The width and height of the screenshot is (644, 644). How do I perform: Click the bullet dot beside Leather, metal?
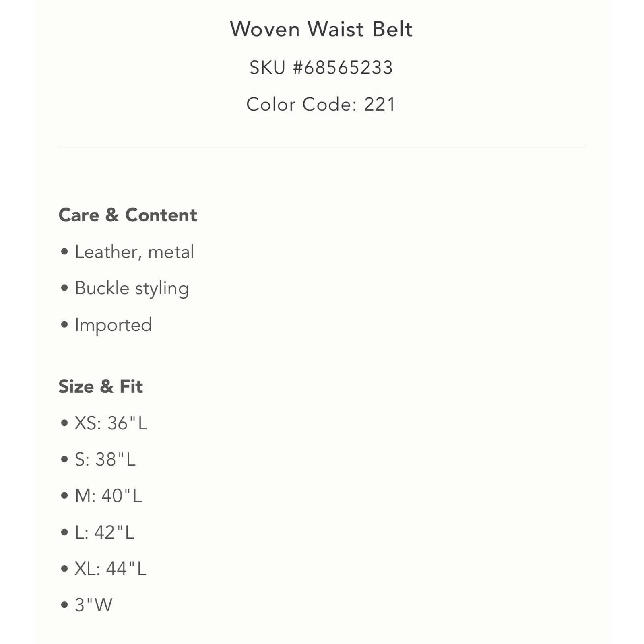click(64, 252)
